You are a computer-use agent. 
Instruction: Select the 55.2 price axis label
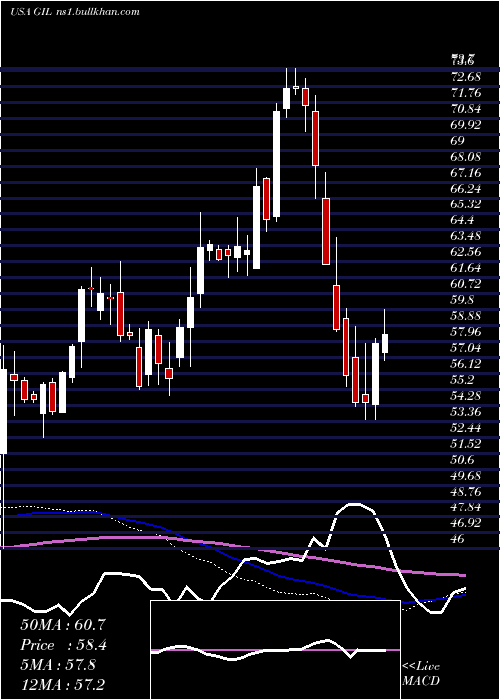click(x=463, y=379)
